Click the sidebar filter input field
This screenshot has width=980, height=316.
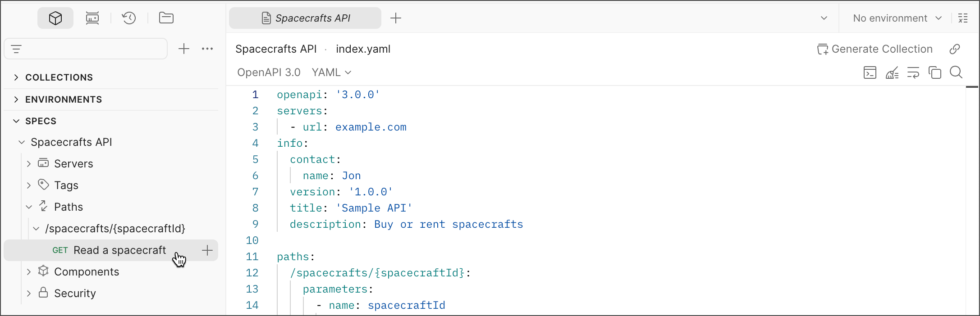[90, 49]
